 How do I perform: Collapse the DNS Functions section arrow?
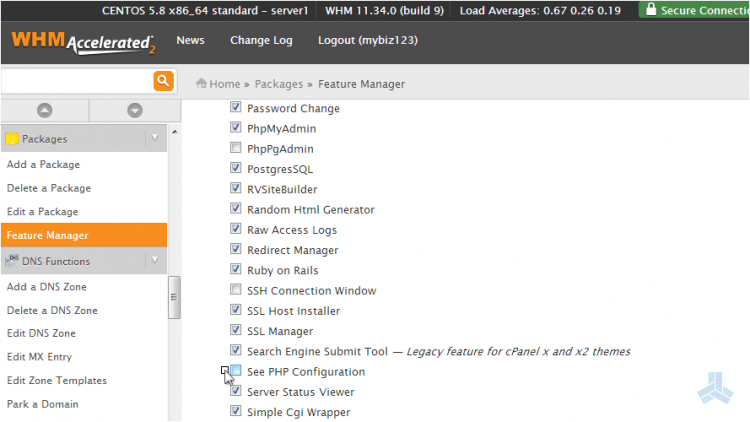[x=154, y=261]
